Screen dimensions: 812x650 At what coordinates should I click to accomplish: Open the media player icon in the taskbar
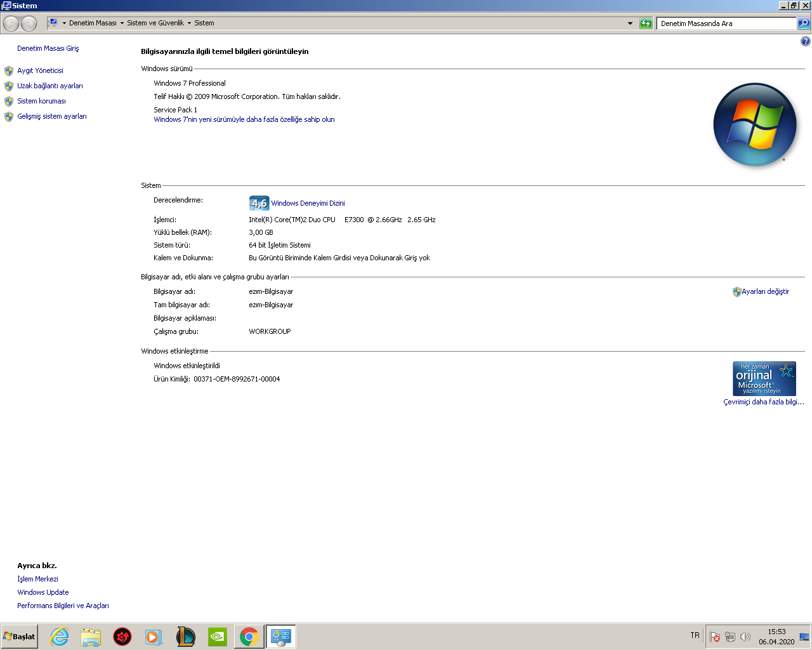point(154,637)
